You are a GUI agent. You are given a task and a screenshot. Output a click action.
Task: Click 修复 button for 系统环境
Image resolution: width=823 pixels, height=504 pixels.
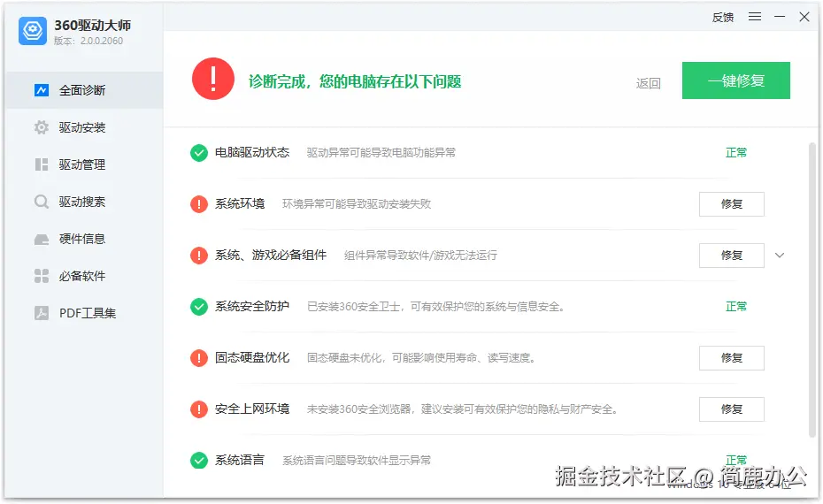[x=732, y=204]
